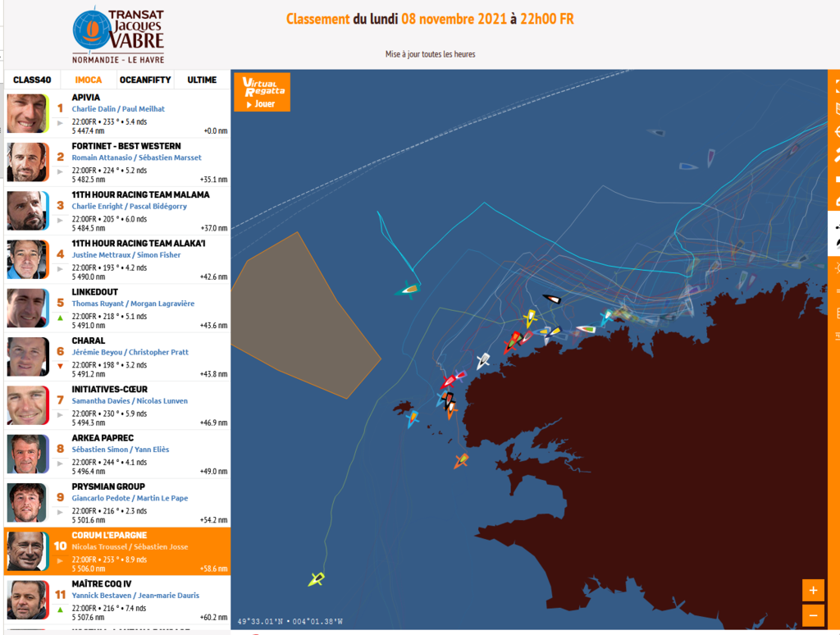
Task: Select the highlighted CORUM L'EPARGNE row
Action: 117,551
